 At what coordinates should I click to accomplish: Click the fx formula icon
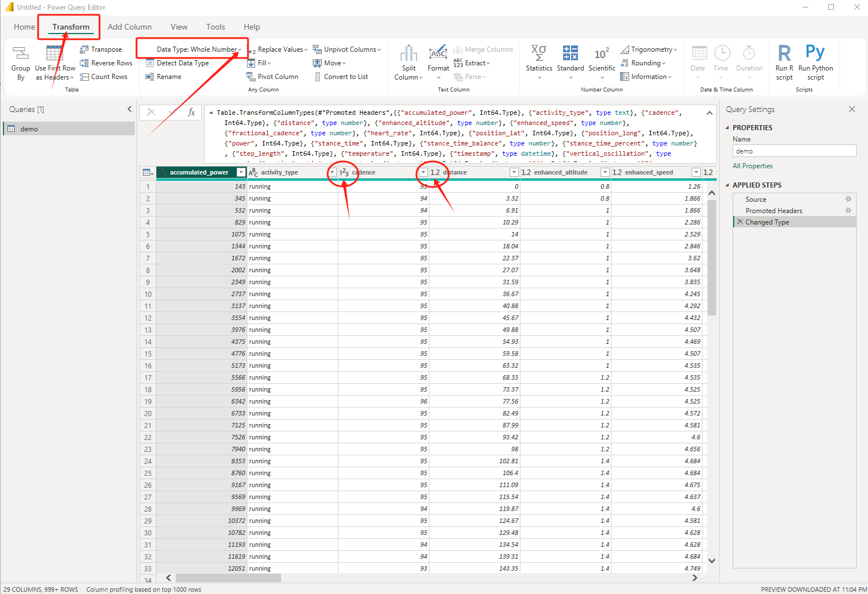[x=192, y=112]
